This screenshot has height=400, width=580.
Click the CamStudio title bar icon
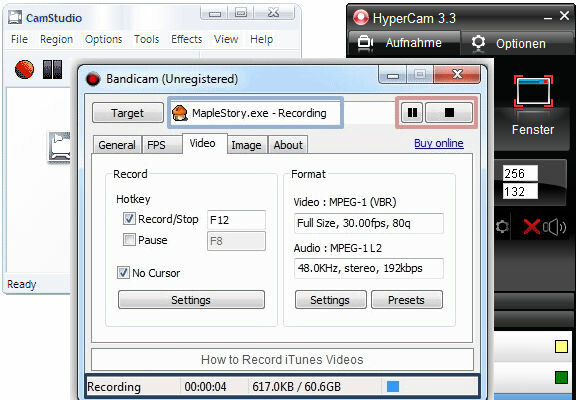coord(15,17)
